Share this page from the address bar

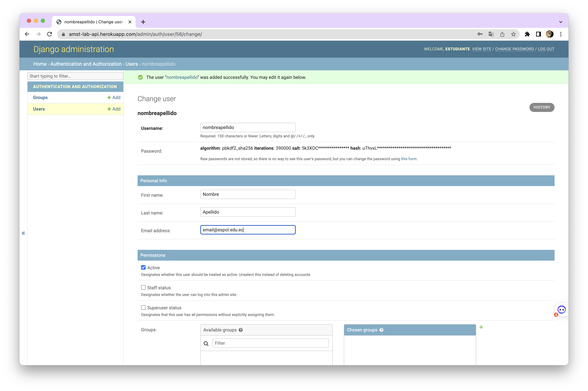pos(502,34)
